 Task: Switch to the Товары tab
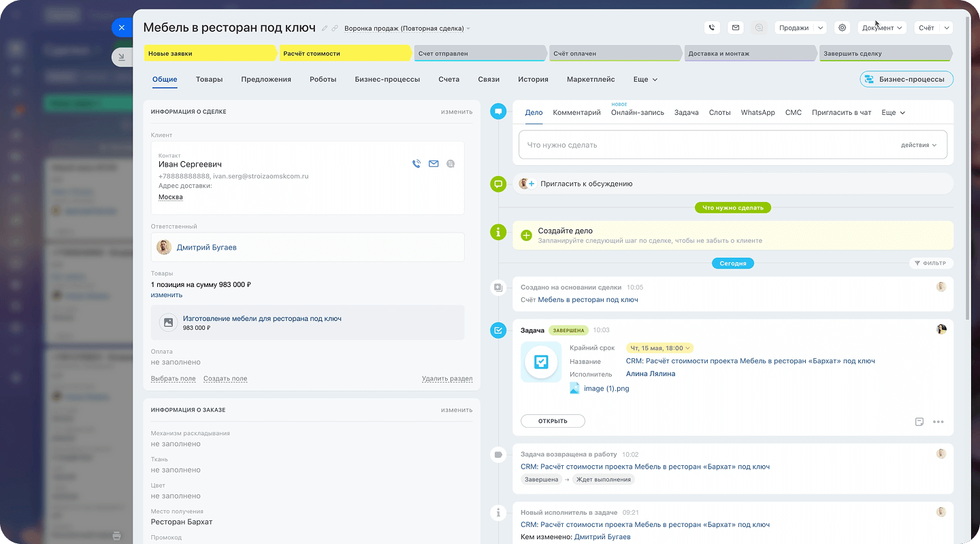click(x=209, y=79)
